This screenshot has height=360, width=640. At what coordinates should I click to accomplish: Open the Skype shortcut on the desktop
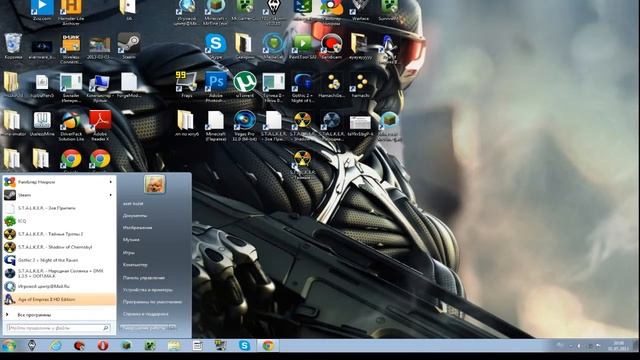pyautogui.click(x=216, y=46)
